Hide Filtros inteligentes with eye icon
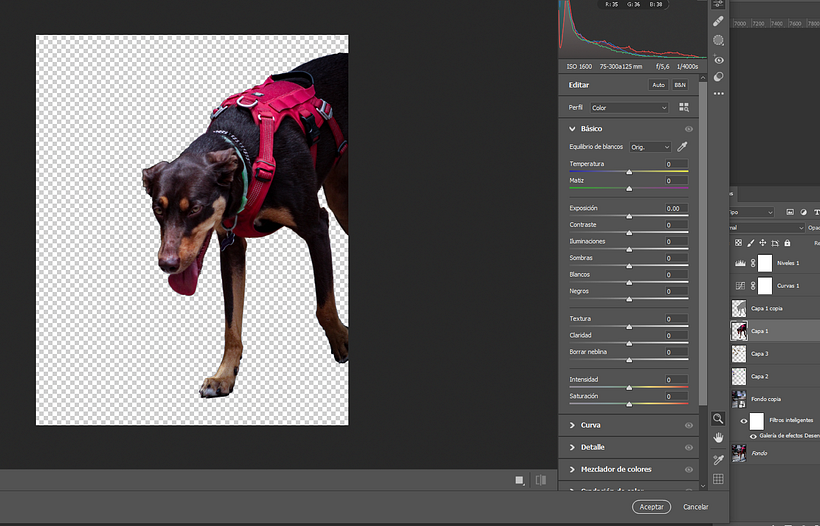 pyautogui.click(x=744, y=420)
